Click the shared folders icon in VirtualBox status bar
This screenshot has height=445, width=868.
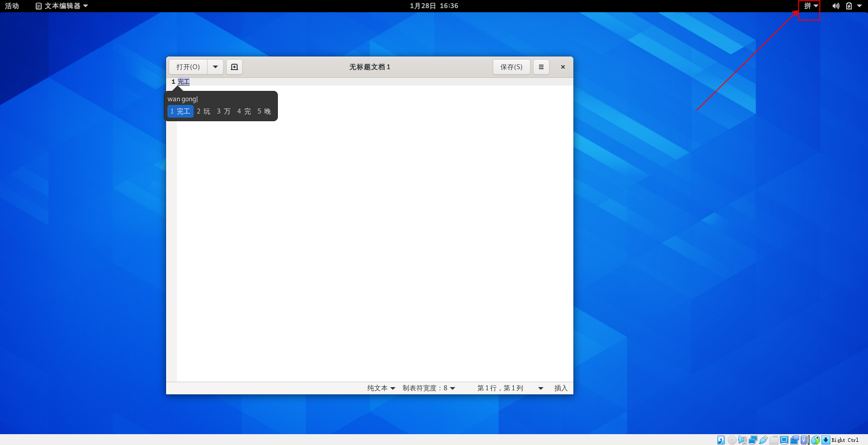pyautogui.click(x=774, y=440)
